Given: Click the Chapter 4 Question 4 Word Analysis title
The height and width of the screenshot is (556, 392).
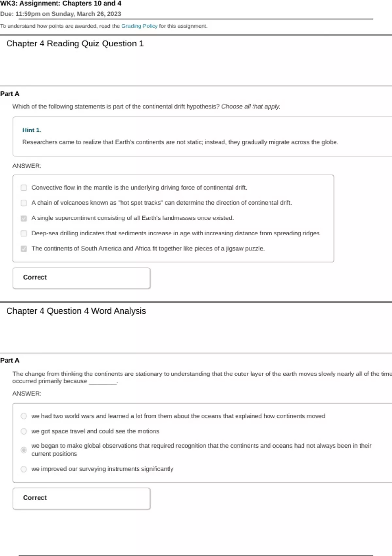Looking at the screenshot, I should pos(76,311).
